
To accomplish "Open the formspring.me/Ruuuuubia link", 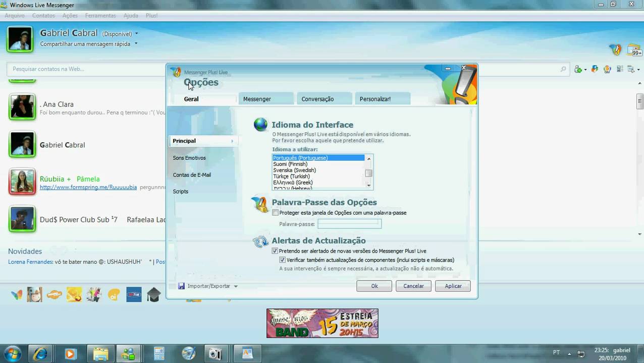I will (x=88, y=187).
